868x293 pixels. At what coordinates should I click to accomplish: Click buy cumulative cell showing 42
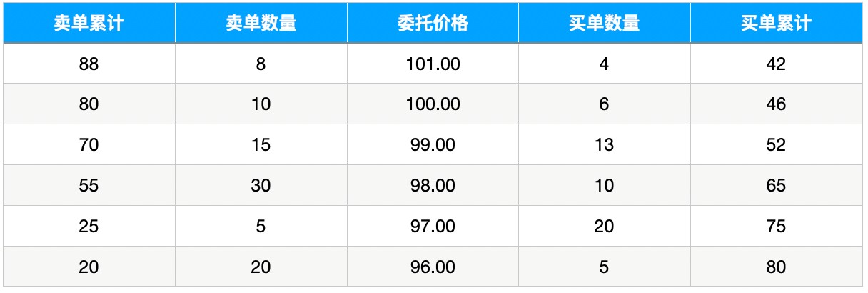pyautogui.click(x=776, y=64)
